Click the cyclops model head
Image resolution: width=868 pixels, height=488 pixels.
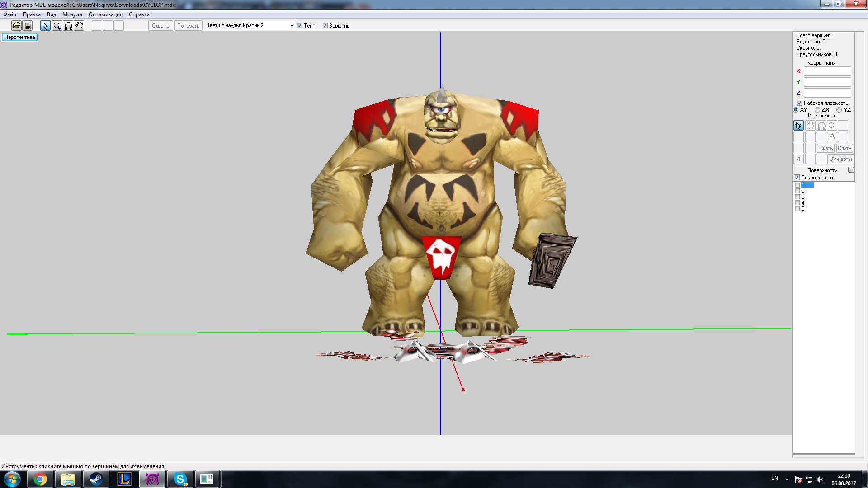(x=442, y=115)
